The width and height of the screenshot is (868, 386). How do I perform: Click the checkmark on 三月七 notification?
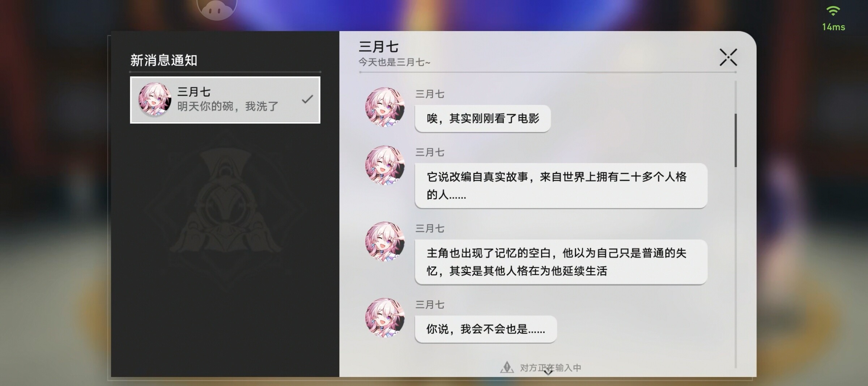307,99
